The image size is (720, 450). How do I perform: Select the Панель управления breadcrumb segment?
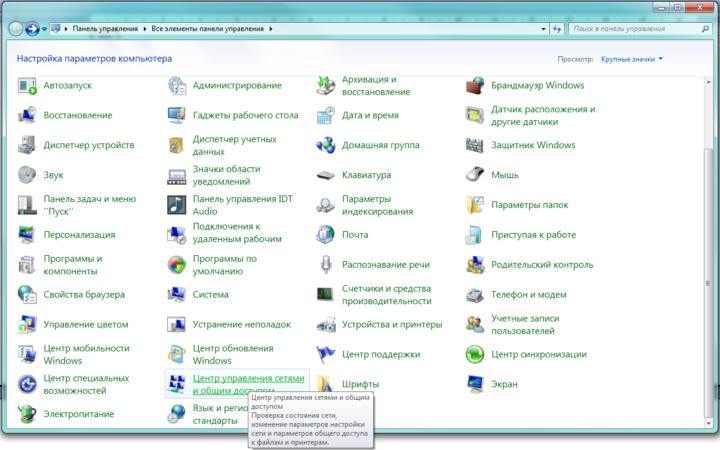click(x=105, y=29)
